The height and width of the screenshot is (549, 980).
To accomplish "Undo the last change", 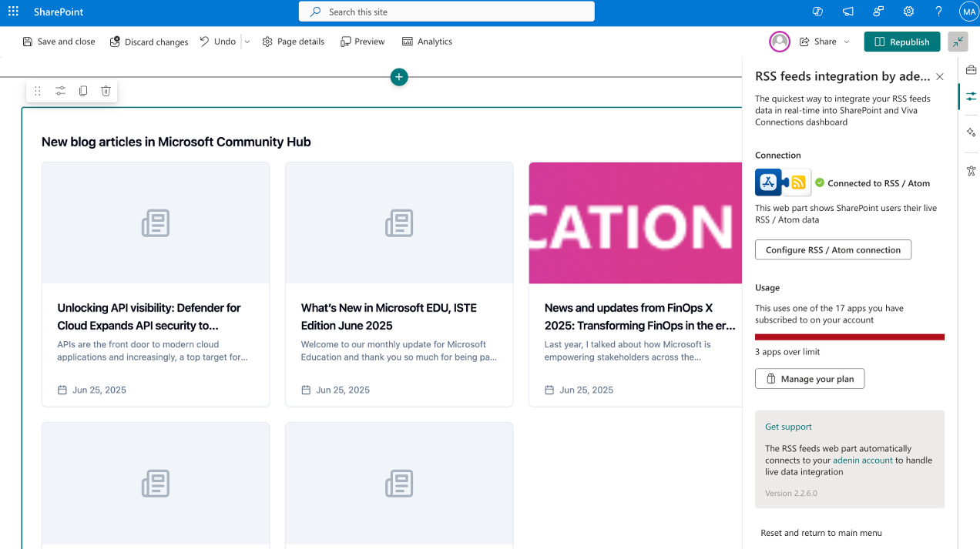I will (217, 42).
